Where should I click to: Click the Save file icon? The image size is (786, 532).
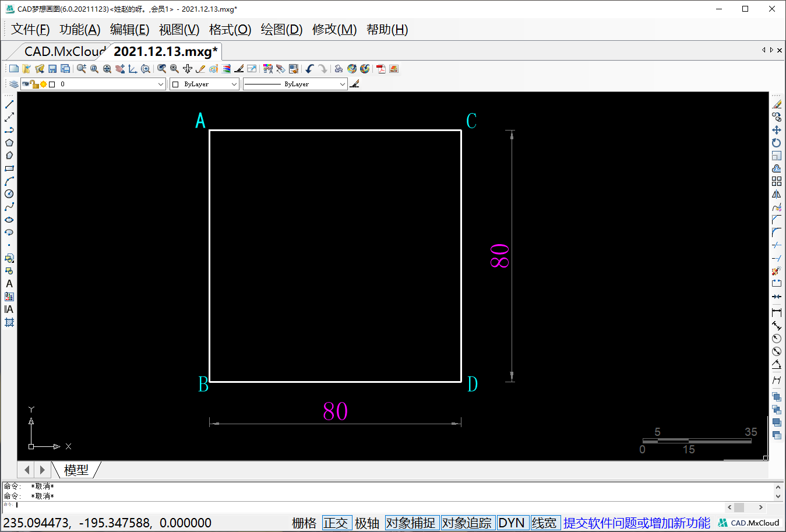pos(52,69)
